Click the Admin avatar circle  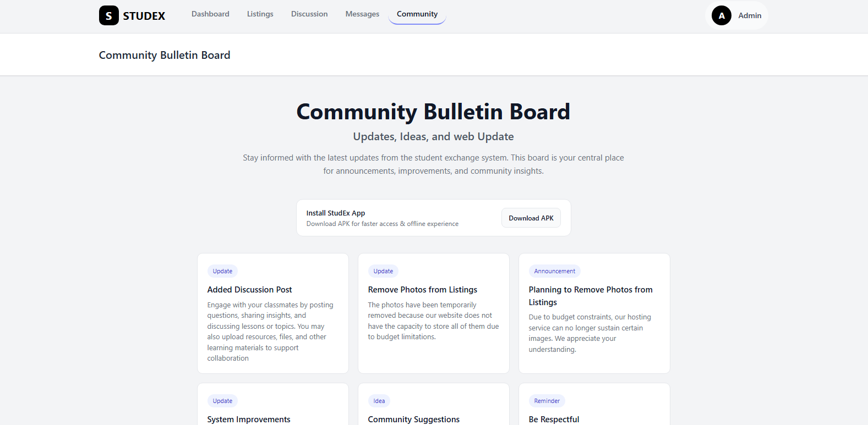pyautogui.click(x=722, y=15)
